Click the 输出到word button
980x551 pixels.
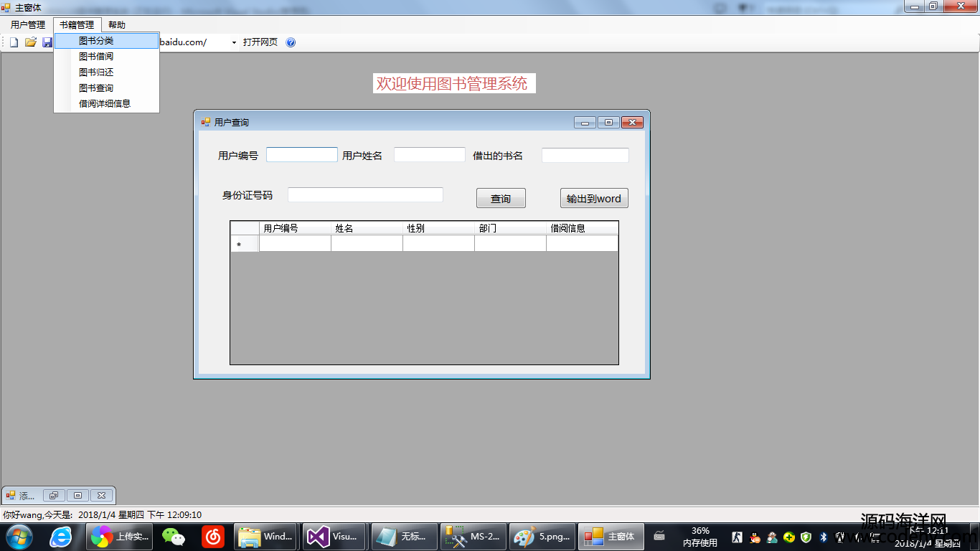594,199
